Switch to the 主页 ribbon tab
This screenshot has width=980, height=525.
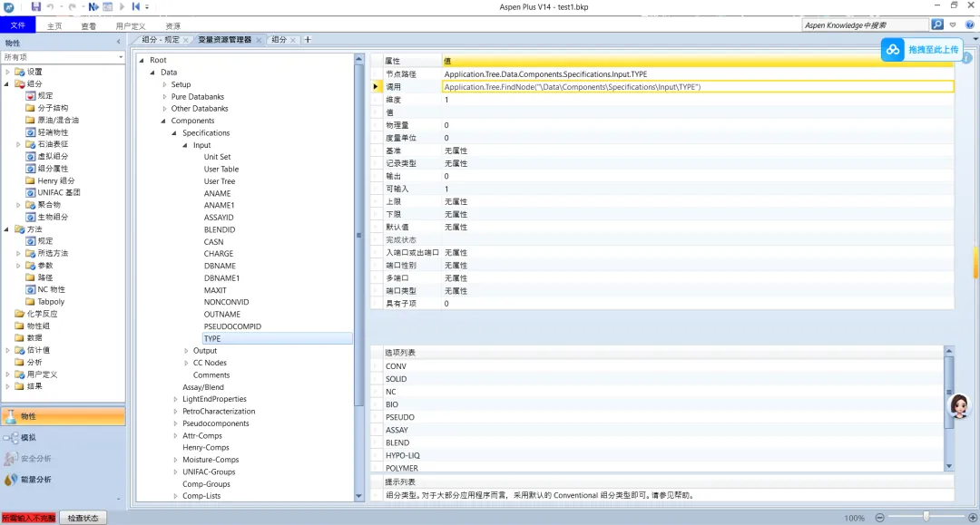(x=54, y=25)
